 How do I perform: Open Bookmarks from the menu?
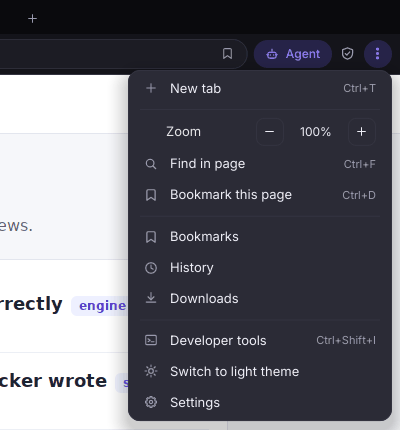260,237
